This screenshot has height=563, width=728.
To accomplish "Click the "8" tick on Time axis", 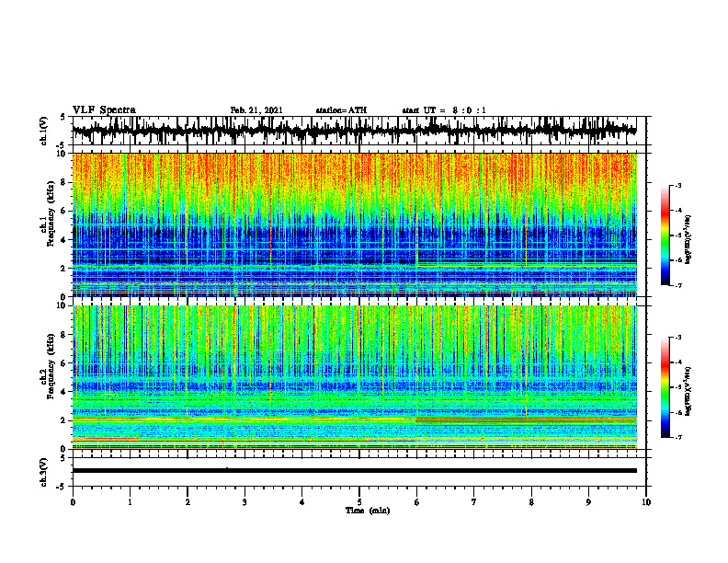I will [531, 502].
